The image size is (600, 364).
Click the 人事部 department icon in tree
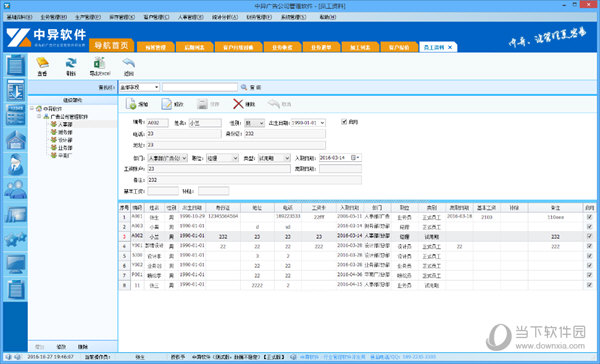pyautogui.click(x=54, y=124)
